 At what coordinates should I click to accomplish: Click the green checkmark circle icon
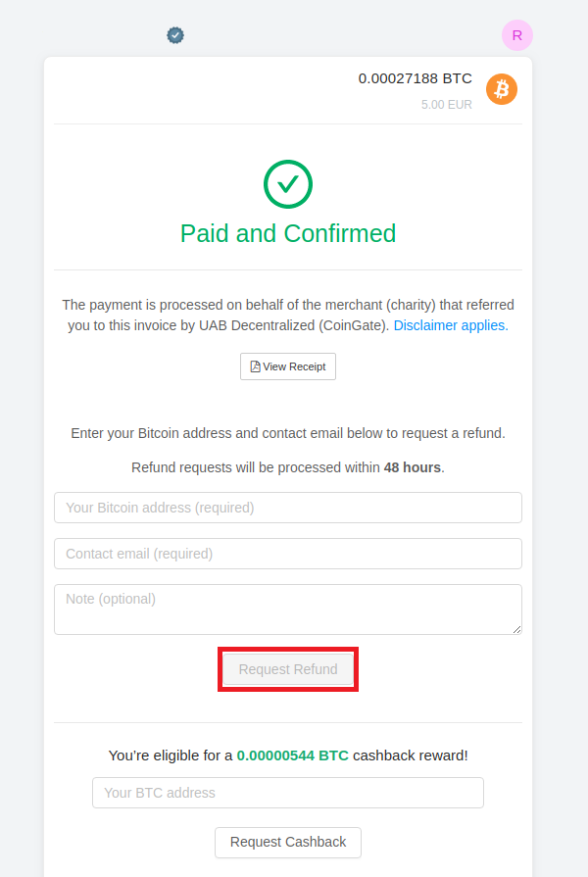click(x=288, y=184)
